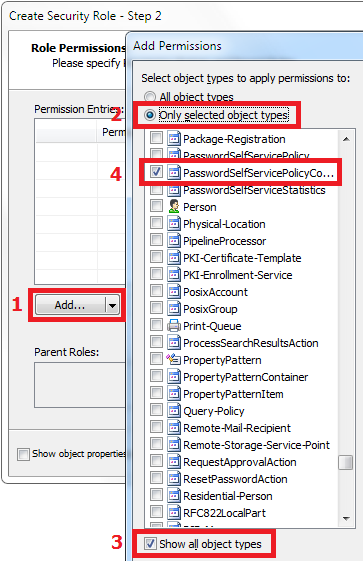
Task: Click the ProcessSearchResultsAction object icon
Action: pyautogui.click(x=174, y=342)
